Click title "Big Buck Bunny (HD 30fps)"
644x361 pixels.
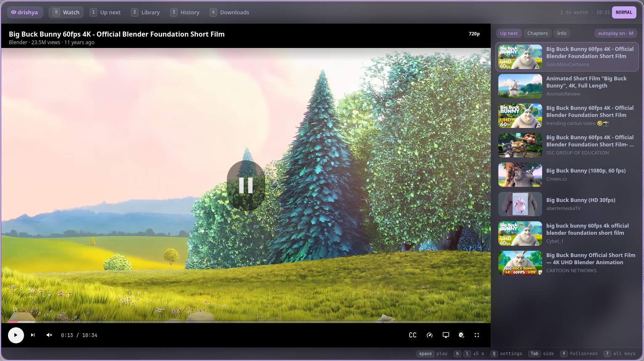(581, 200)
